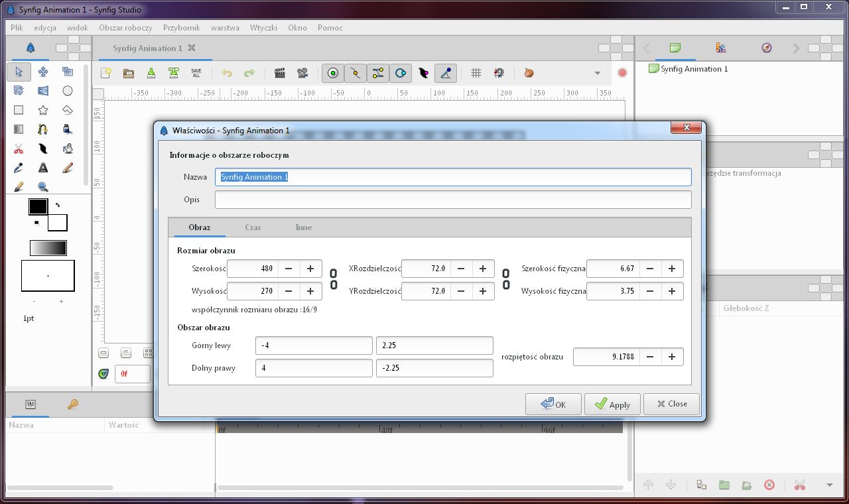
Task: Select the Draw ink tool
Action: click(67, 129)
